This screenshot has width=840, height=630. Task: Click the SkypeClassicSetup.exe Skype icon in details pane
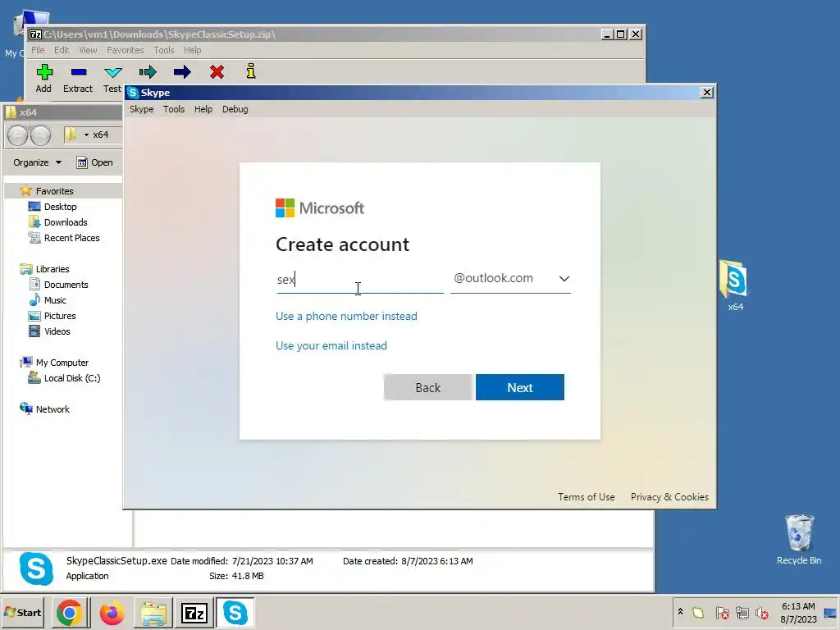[36, 569]
